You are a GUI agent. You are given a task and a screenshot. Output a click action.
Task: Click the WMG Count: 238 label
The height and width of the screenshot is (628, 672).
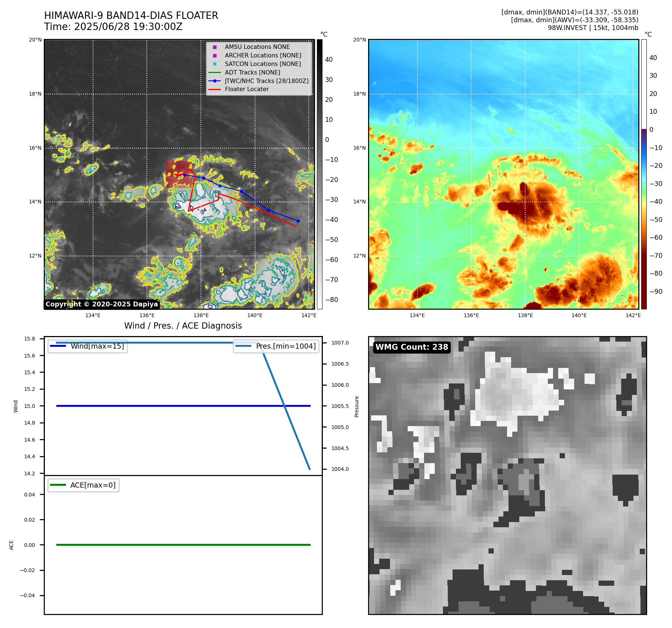[412, 347]
